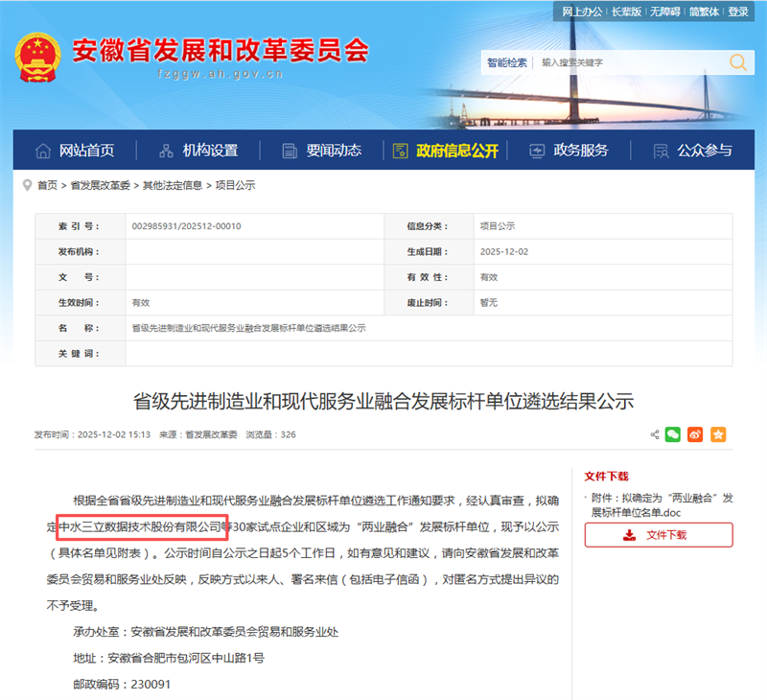This screenshot has width=767, height=700.
Task: Click 其他法定信息 in the breadcrumb
Action: 173,185
